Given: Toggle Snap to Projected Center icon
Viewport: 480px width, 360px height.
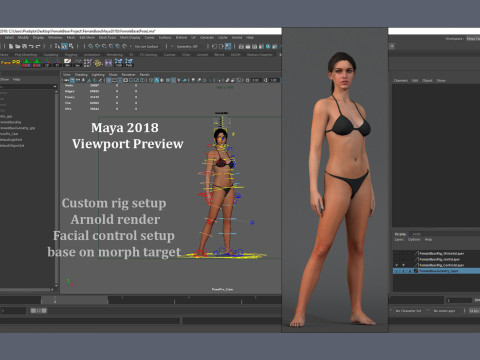Looking at the screenshot, I should [x=111, y=46].
